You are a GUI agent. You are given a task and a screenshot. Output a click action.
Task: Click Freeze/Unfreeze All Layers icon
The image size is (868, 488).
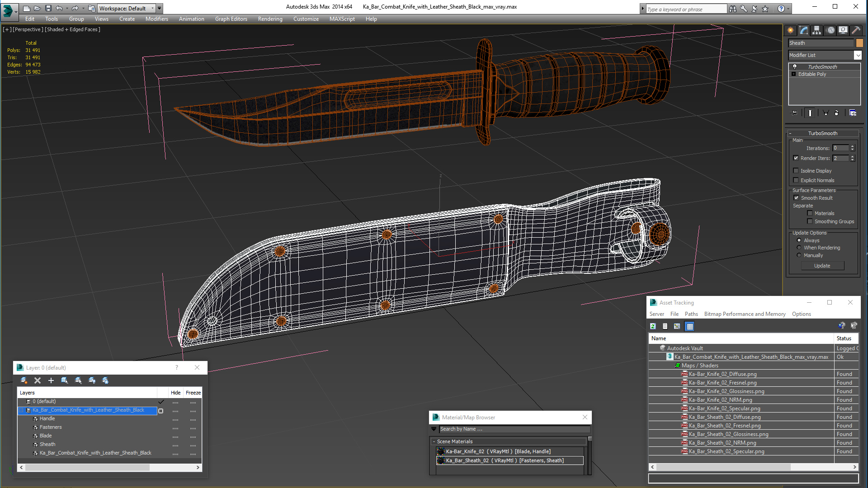pyautogui.click(x=105, y=380)
